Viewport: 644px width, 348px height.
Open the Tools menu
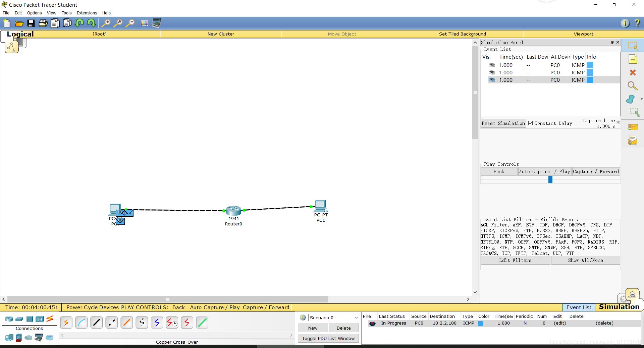click(66, 13)
